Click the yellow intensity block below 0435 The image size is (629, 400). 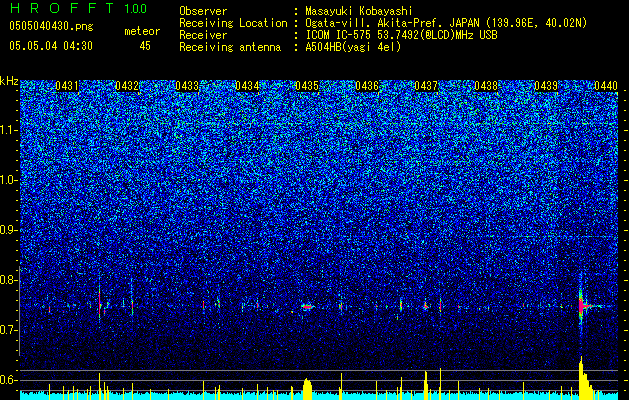307,389
